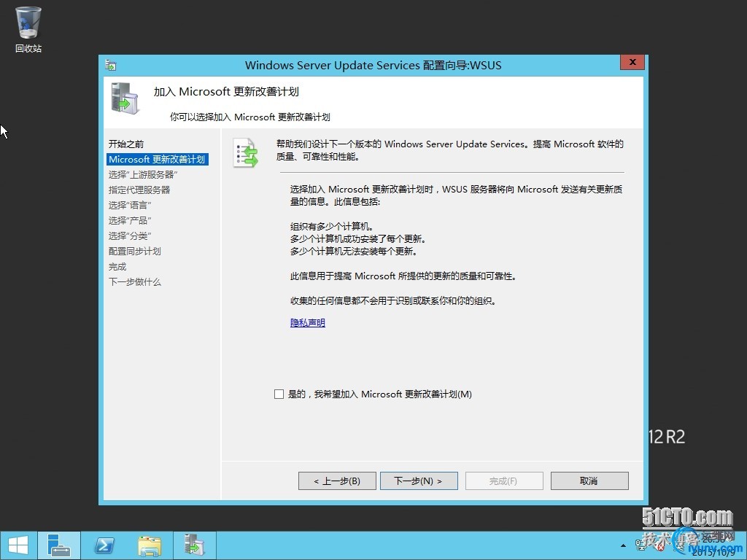Click the text 收集的任何信息都不会用于识别或联系你和你的组织。
The width and height of the screenshot is (747, 560).
click(393, 301)
